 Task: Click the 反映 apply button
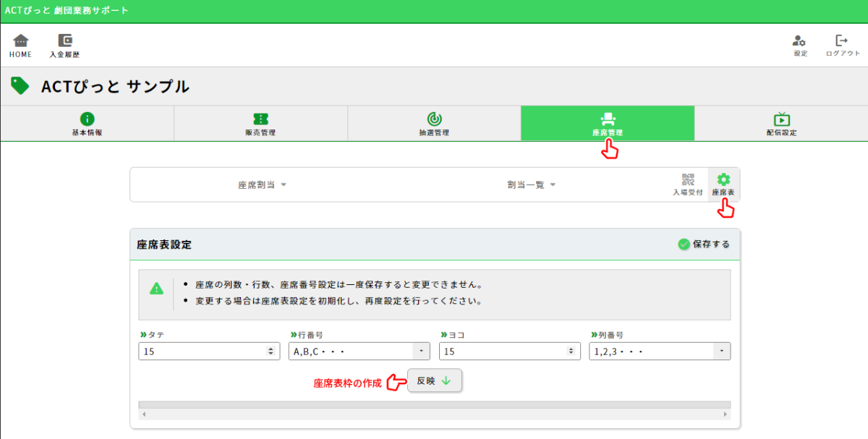coord(434,380)
